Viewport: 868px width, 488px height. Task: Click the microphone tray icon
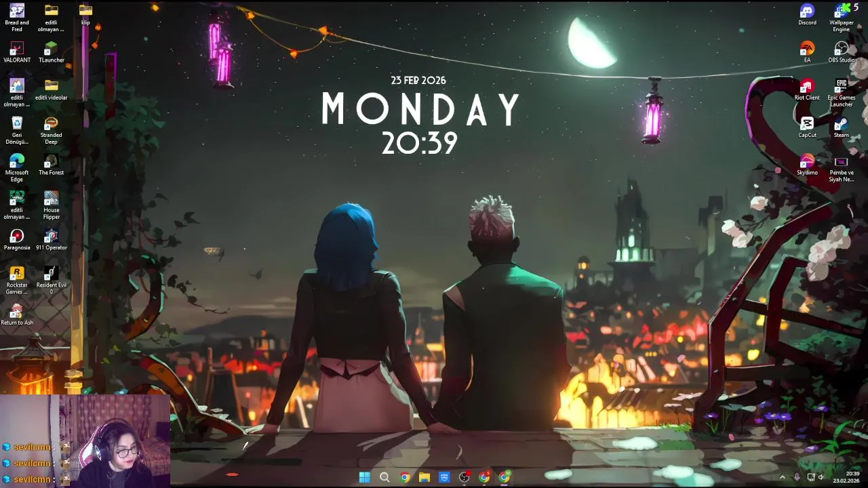(x=797, y=477)
